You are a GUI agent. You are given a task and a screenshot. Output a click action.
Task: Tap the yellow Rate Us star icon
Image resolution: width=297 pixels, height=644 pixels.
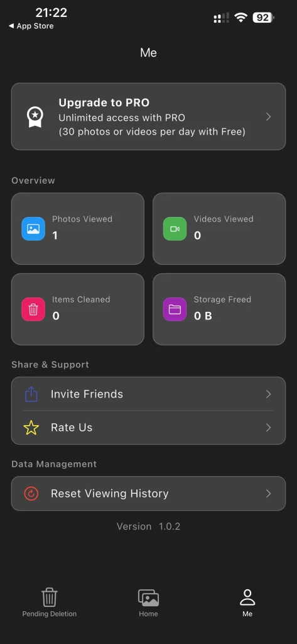click(31, 428)
